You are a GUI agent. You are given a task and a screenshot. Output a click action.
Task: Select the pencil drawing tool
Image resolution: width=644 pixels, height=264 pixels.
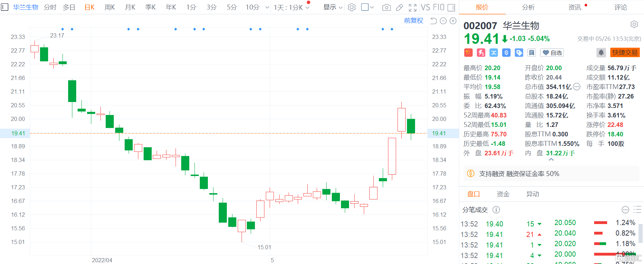[400, 7]
